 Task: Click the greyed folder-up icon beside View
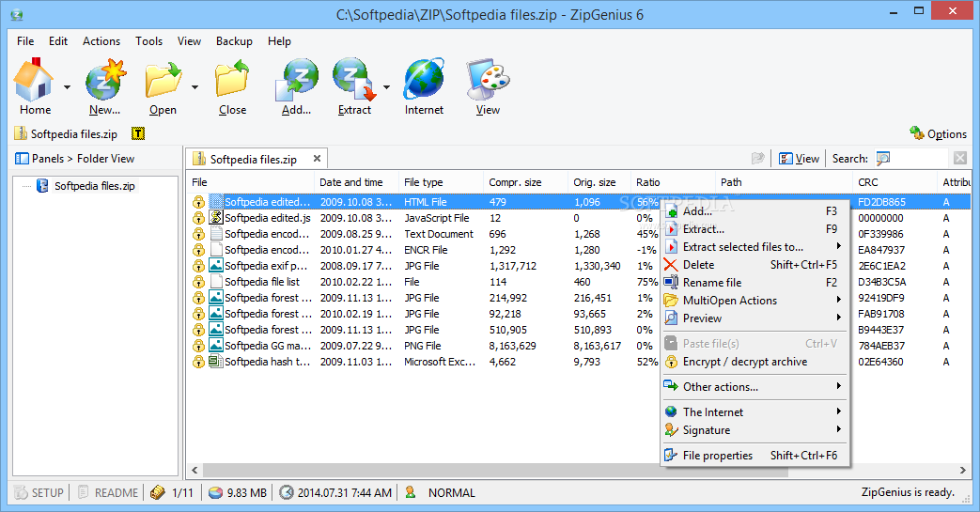(x=758, y=159)
